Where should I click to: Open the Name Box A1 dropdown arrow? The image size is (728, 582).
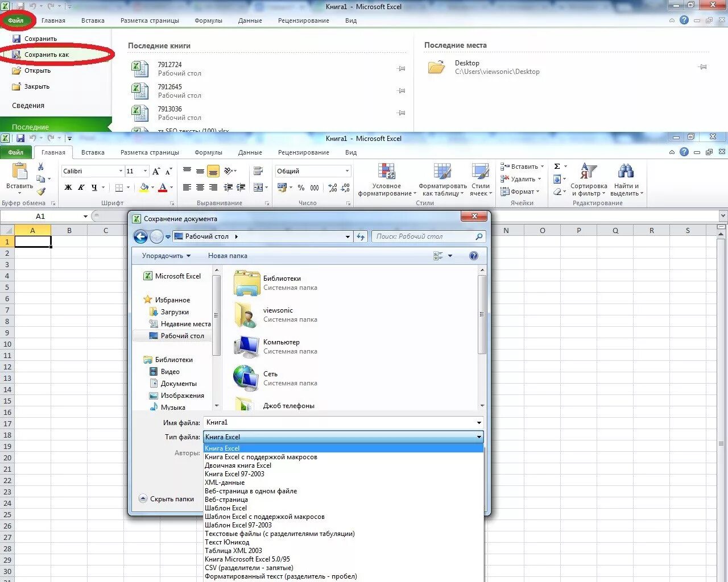click(x=85, y=216)
